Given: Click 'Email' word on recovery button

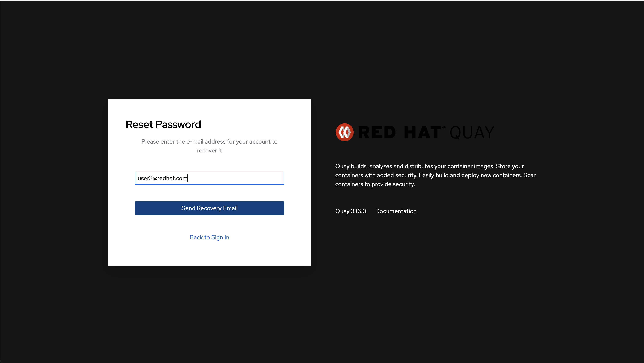Looking at the screenshot, I should click(230, 208).
